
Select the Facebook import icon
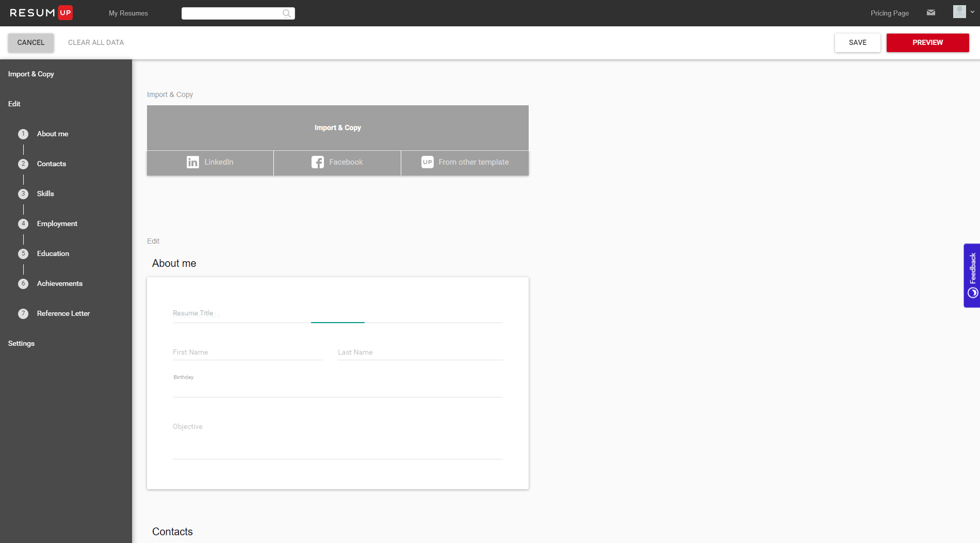[x=318, y=162]
